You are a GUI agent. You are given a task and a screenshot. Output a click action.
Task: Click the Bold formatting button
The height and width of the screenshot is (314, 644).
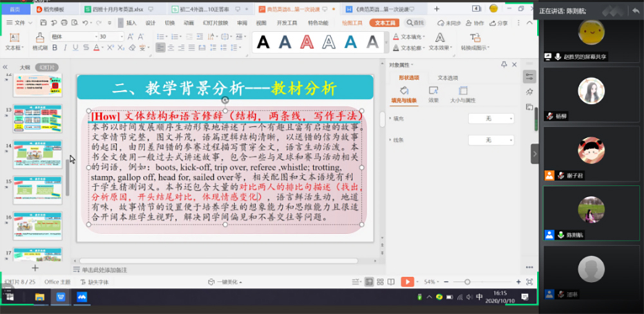coord(55,47)
